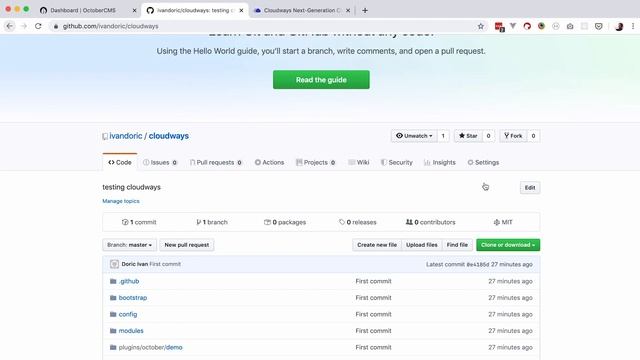640x360 pixels.
Task: Click the browser back arrow
Action: pos(10,26)
